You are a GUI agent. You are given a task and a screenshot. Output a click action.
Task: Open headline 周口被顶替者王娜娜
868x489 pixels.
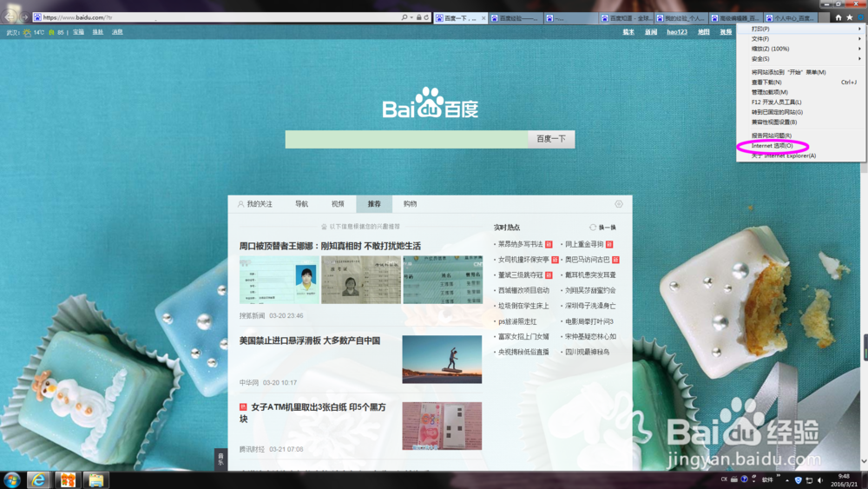coord(330,246)
